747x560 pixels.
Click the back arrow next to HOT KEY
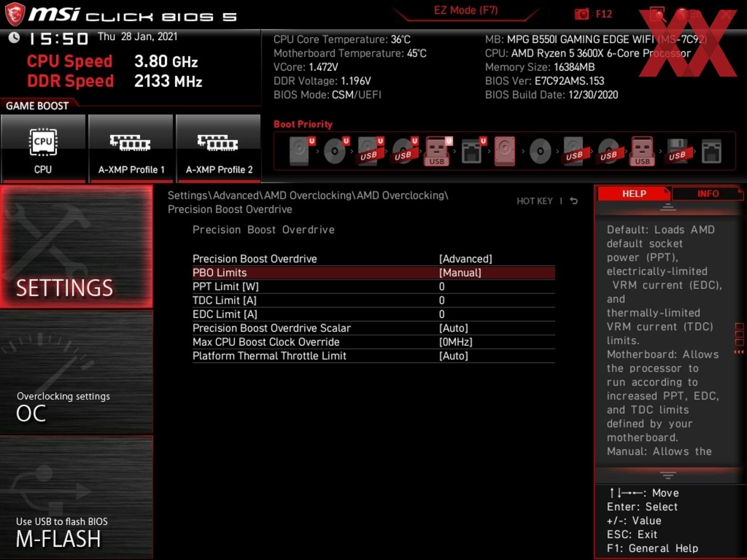574,201
